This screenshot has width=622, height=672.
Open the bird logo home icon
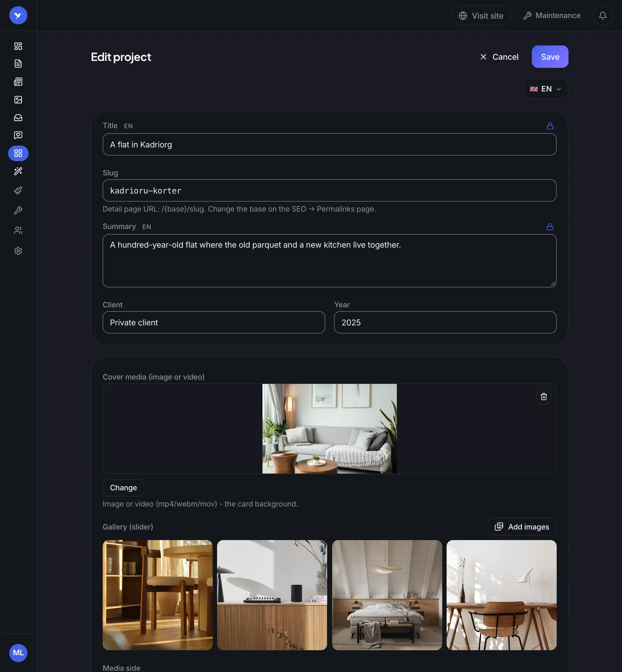tap(18, 16)
